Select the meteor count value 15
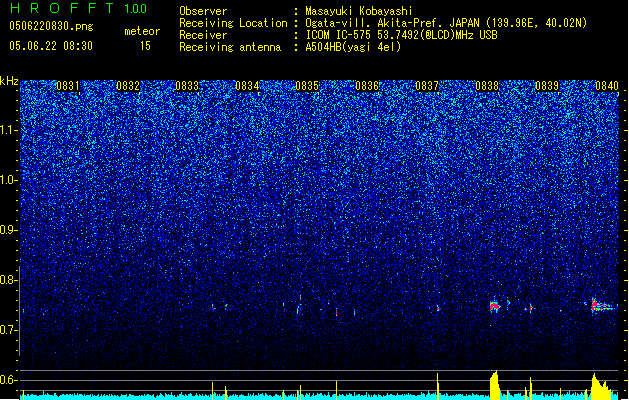The image size is (629, 400). [x=145, y=46]
